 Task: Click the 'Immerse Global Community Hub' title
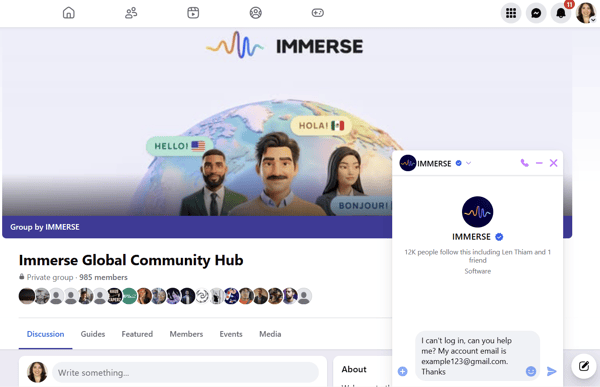tap(131, 260)
